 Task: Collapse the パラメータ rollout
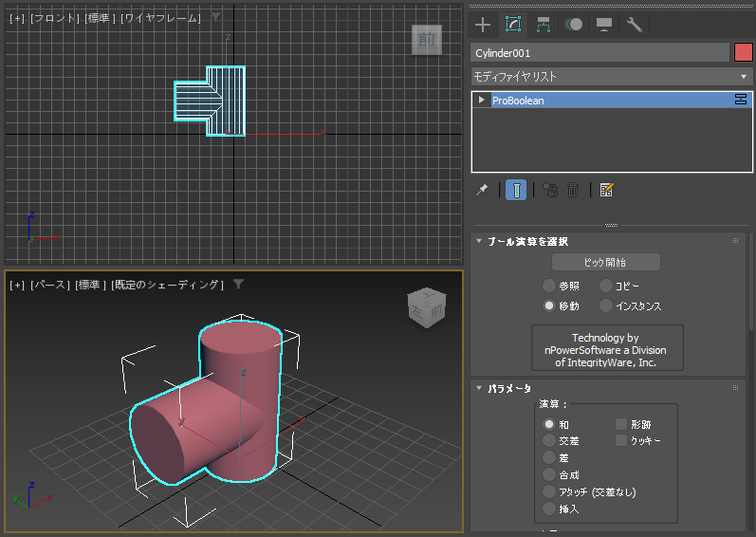click(479, 387)
